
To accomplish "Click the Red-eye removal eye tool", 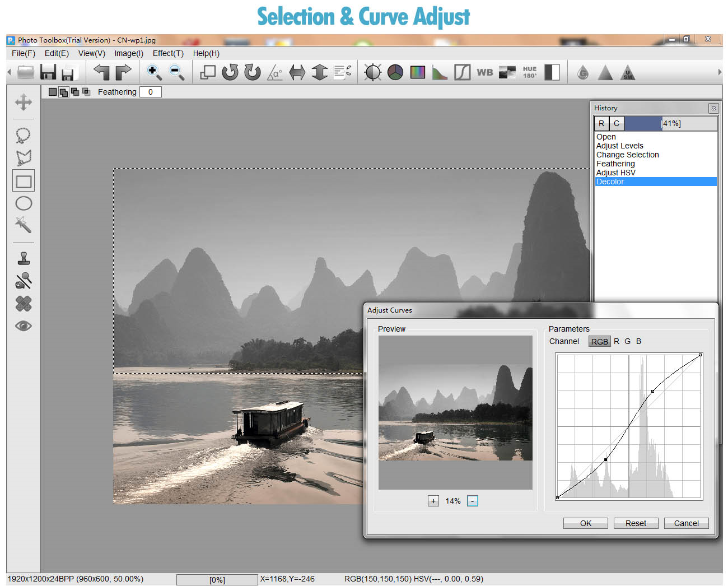I will (x=23, y=326).
